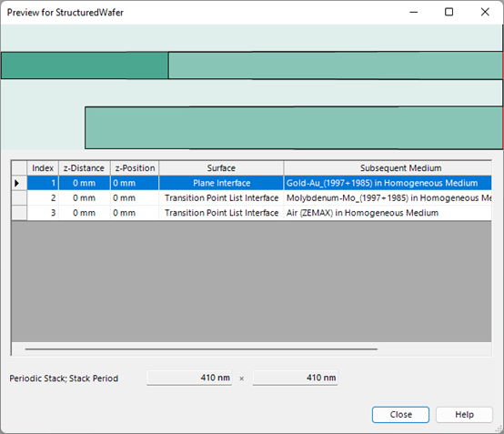Click the Close button

(x=400, y=414)
